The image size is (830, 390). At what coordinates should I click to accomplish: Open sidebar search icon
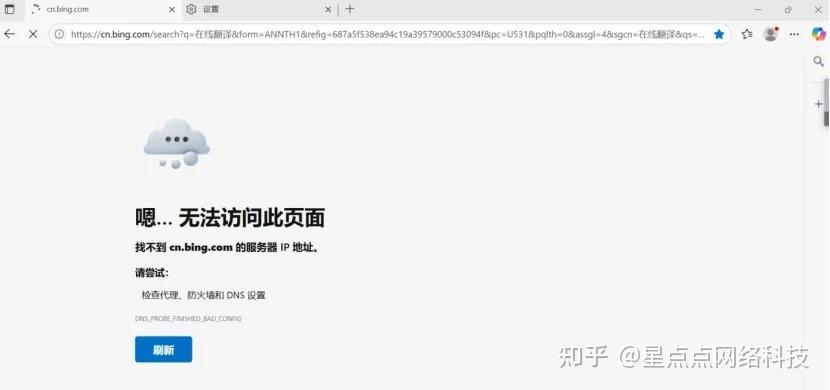point(818,62)
